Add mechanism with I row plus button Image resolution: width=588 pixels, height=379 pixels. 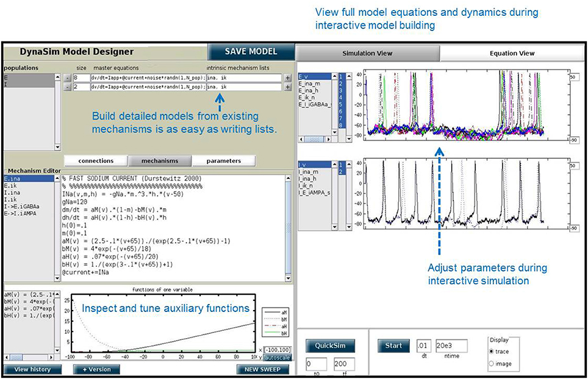(288, 87)
